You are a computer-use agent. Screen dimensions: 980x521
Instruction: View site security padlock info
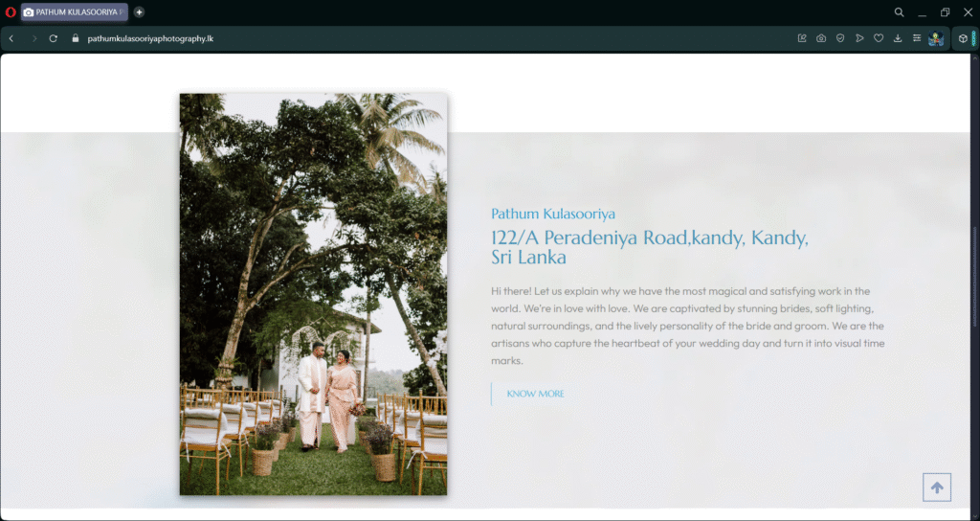coord(76,38)
